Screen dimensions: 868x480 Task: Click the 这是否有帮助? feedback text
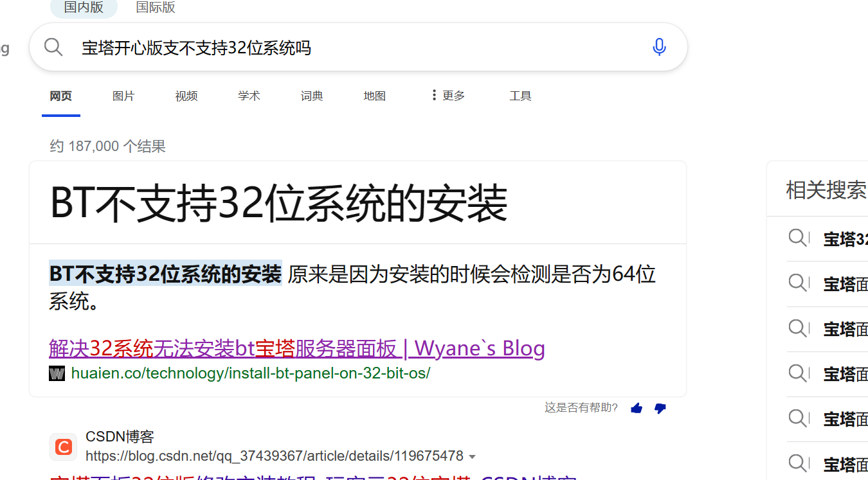pyautogui.click(x=581, y=407)
